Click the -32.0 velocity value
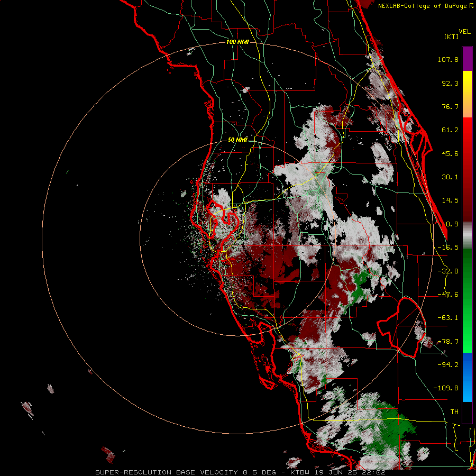The height and width of the screenshot is (476, 476). point(448,271)
